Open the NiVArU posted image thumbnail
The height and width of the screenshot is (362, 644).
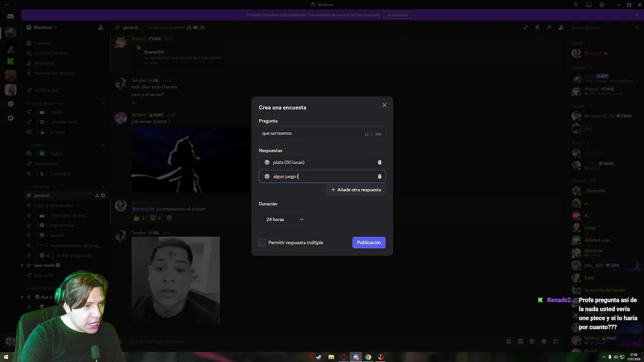(x=190, y=159)
